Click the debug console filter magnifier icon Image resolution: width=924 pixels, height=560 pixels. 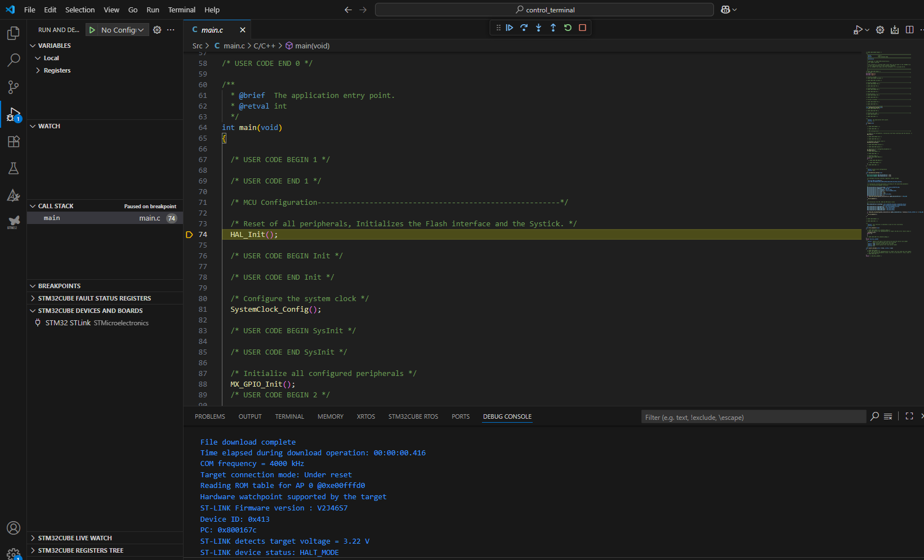(874, 416)
